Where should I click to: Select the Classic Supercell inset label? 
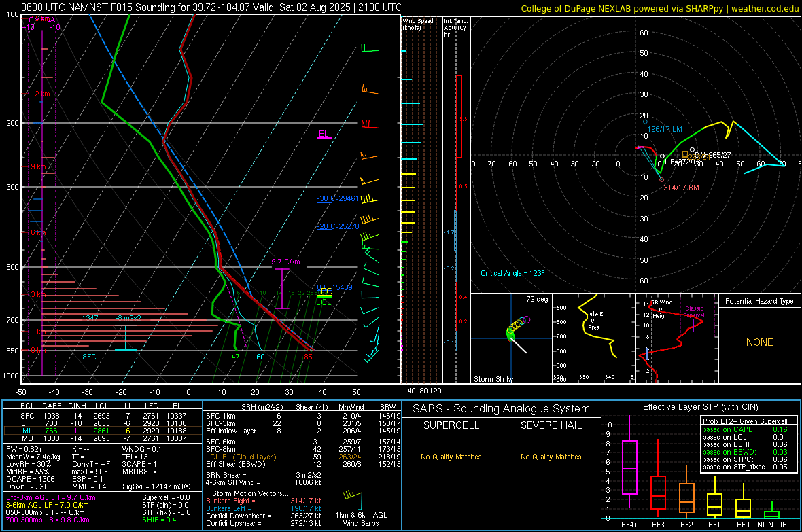point(694,312)
